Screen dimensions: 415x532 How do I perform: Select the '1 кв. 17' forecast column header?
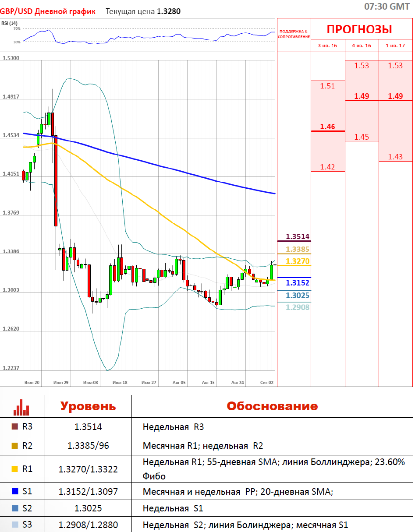(395, 46)
